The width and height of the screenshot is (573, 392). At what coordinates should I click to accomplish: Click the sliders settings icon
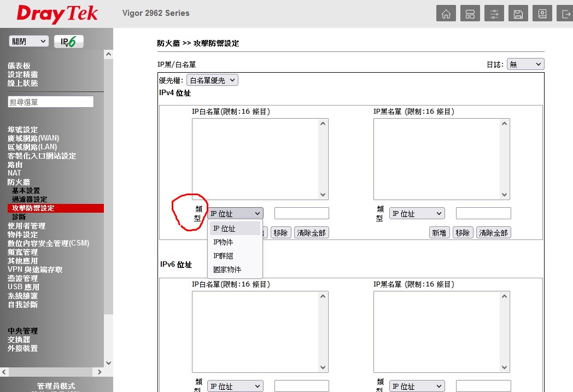click(494, 14)
